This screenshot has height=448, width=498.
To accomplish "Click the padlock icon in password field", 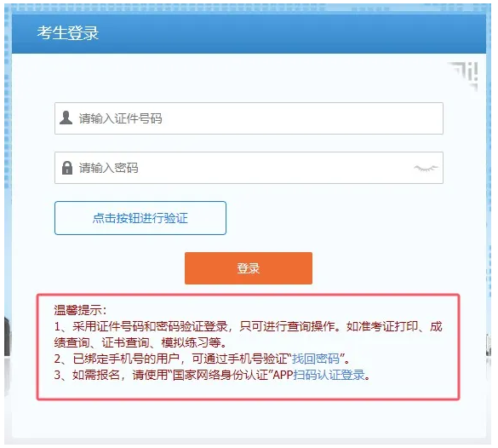I will 66,168.
